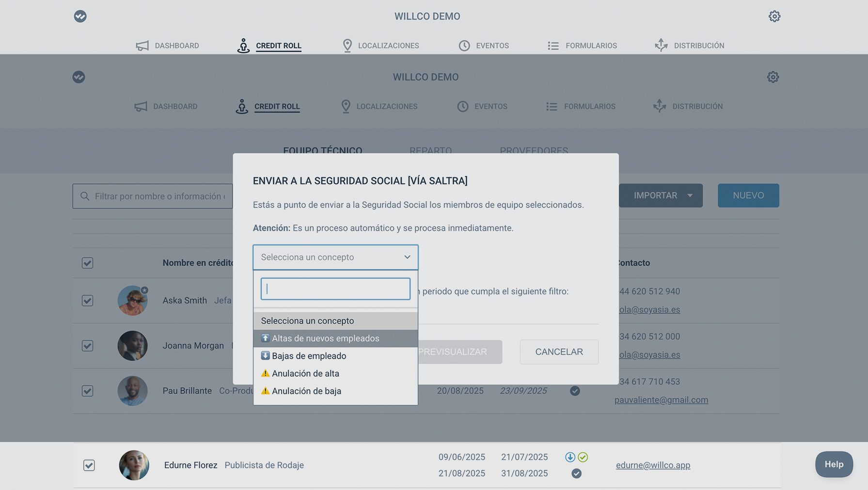The width and height of the screenshot is (868, 490).
Task: Select 'Bajas de empleado' from list
Action: (x=309, y=356)
